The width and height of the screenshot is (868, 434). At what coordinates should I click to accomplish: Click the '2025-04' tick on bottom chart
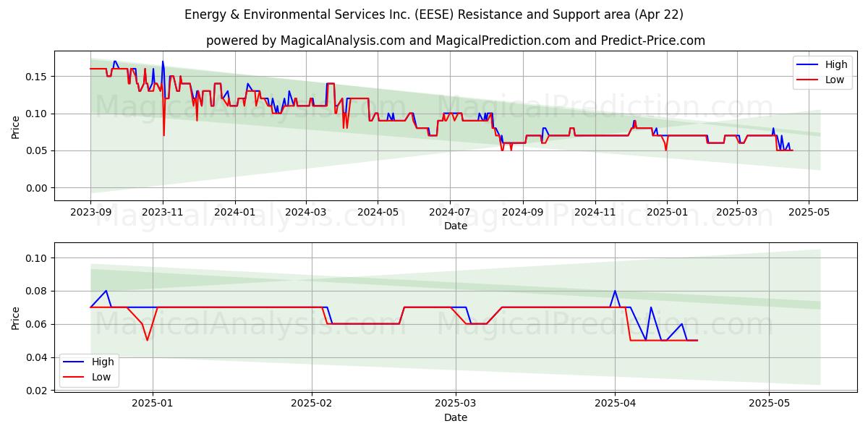coord(615,404)
